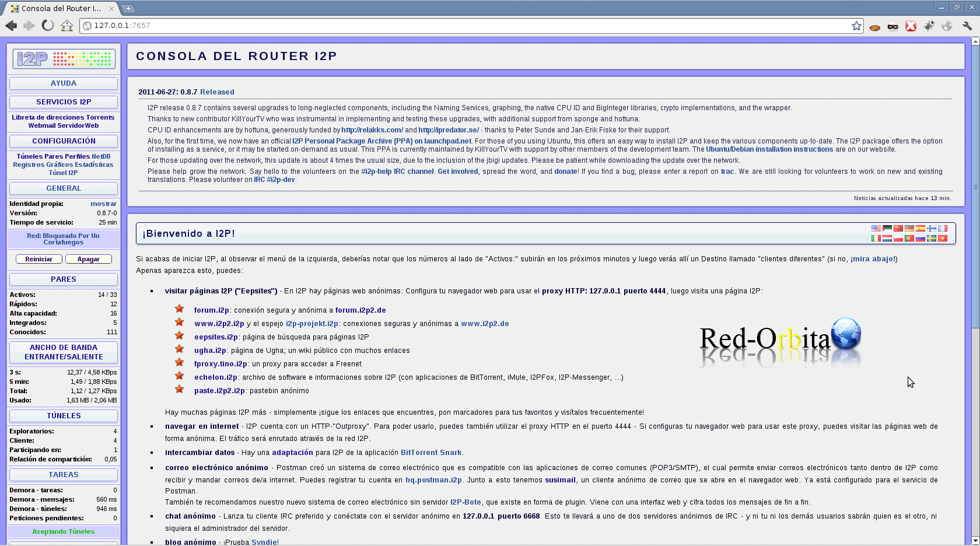Open the AYUDA section in the sidebar

(64, 83)
